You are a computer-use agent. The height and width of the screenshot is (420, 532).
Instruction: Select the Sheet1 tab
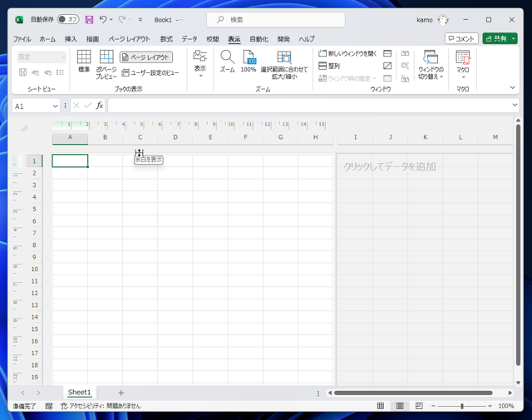tap(80, 393)
